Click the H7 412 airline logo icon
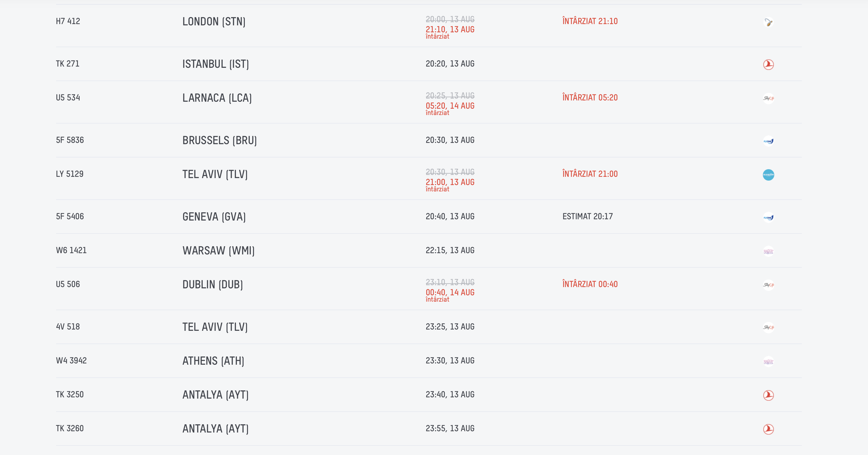The image size is (868, 455). 768,22
